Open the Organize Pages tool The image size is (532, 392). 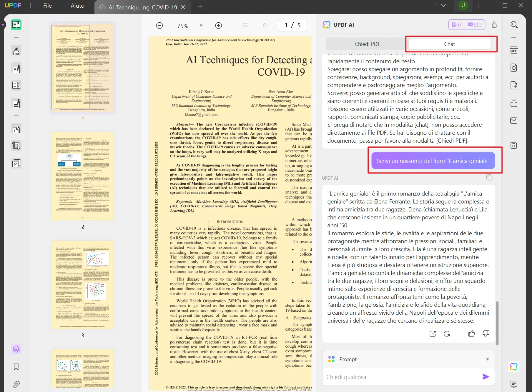pos(16,86)
